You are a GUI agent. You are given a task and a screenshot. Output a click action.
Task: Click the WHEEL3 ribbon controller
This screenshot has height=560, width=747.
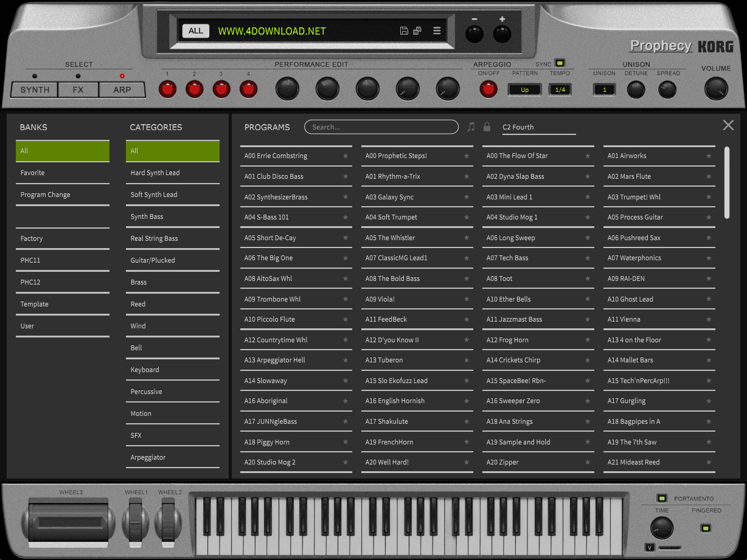pyautogui.click(x=68, y=522)
